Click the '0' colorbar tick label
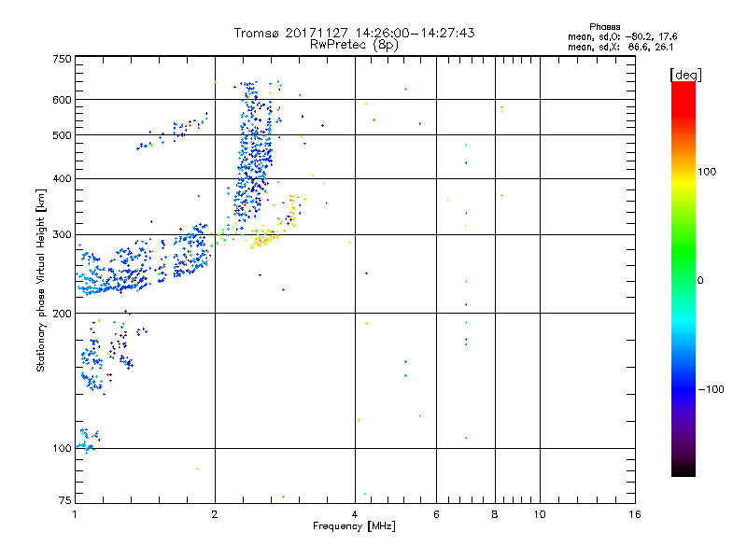This screenshot has width=747, height=560. [x=700, y=281]
